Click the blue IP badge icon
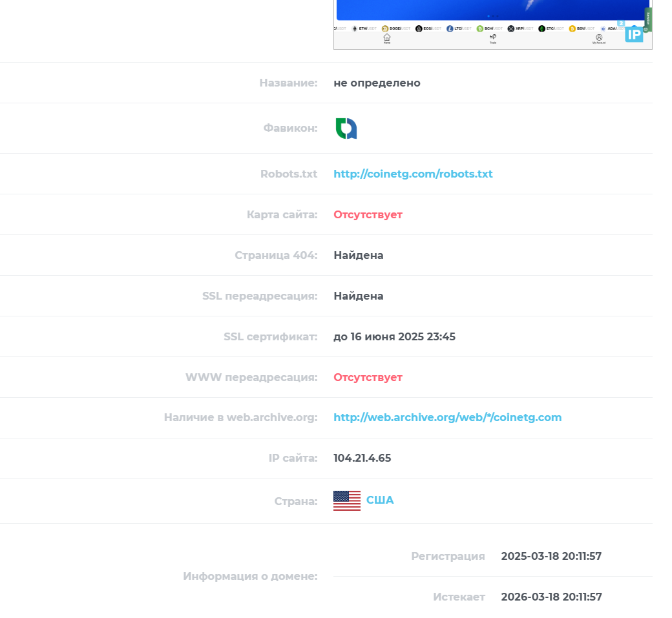Viewport: 672px width, 618px height. click(634, 34)
